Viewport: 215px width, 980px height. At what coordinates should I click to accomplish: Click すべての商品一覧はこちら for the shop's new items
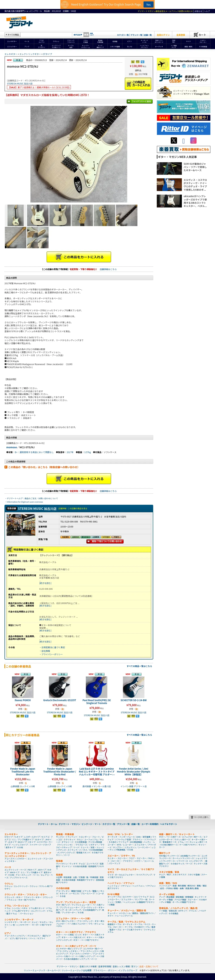139,666
